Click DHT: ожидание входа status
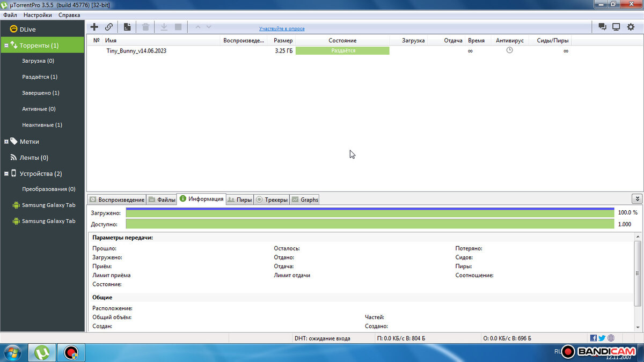The image size is (644, 362). coord(322,338)
